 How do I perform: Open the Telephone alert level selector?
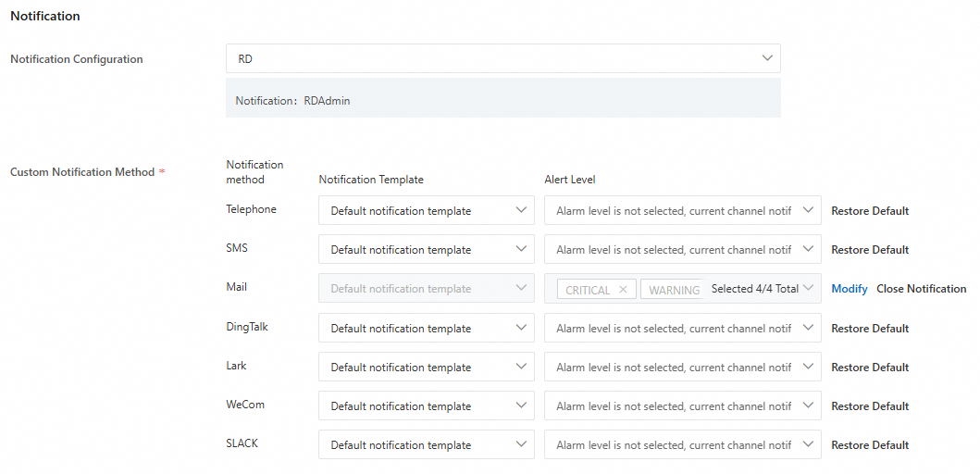tap(682, 211)
